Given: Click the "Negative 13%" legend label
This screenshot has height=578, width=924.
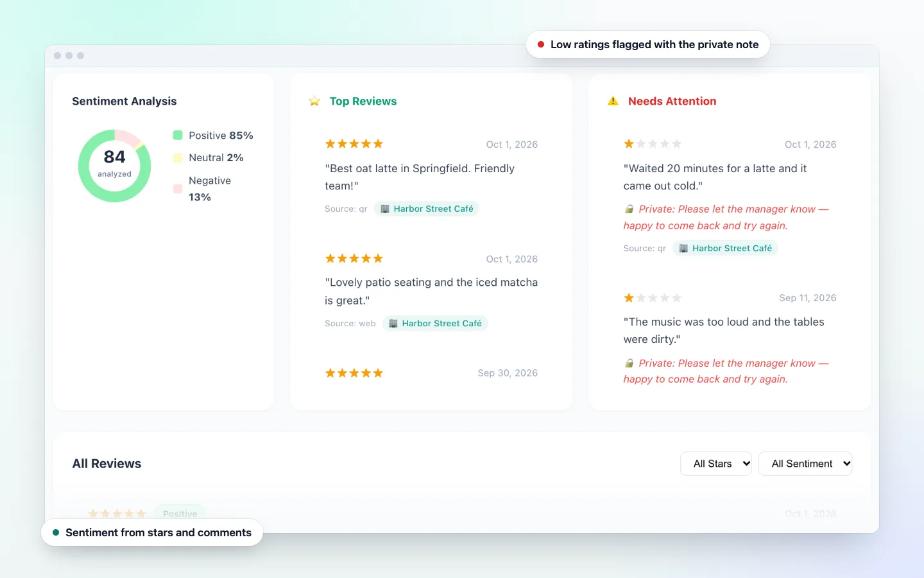Looking at the screenshot, I should (210, 189).
